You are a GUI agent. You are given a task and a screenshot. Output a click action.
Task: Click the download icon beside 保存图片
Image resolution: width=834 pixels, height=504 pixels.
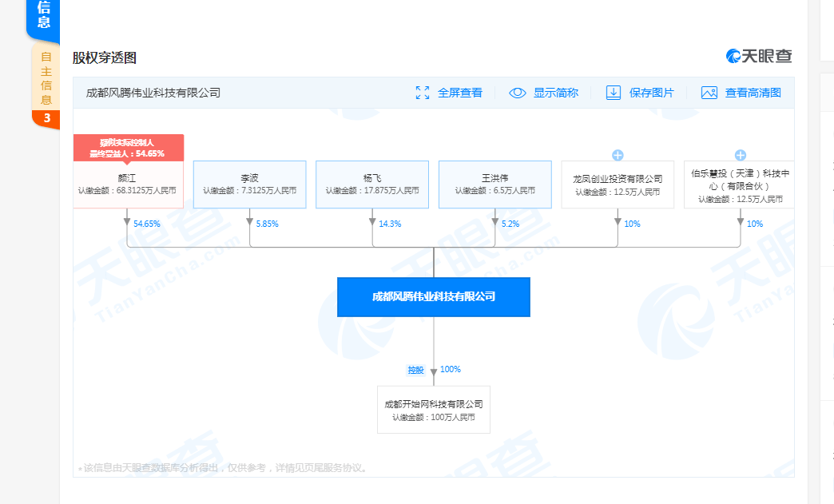click(613, 93)
